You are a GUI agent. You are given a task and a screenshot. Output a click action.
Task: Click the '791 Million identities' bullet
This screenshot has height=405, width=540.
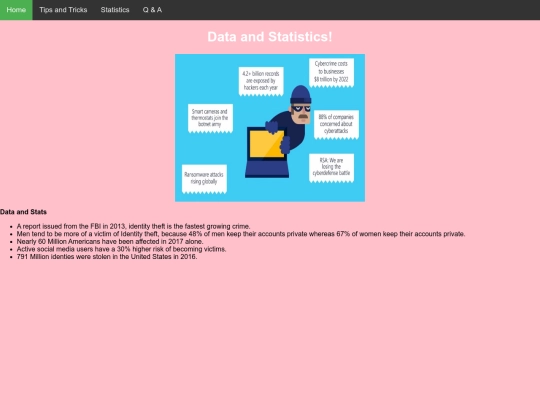tap(107, 257)
